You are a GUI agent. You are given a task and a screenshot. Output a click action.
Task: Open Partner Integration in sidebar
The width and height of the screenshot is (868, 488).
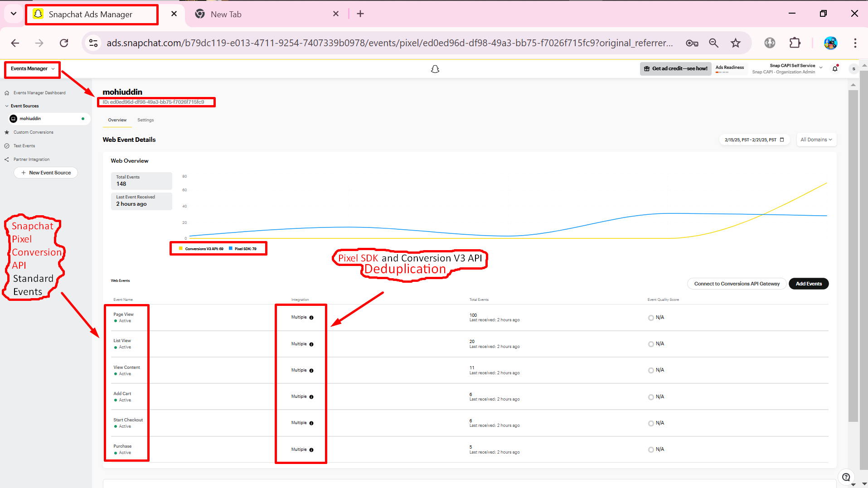(x=32, y=159)
